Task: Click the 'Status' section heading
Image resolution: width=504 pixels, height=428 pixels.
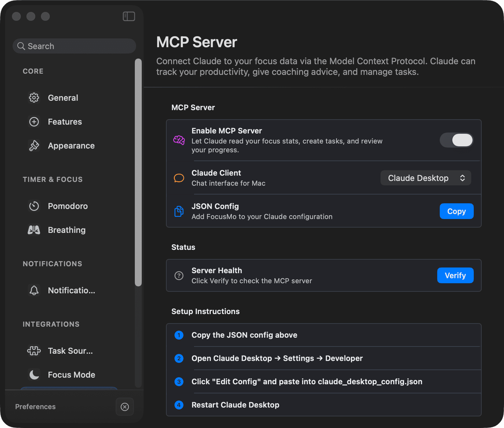Action: (x=183, y=247)
